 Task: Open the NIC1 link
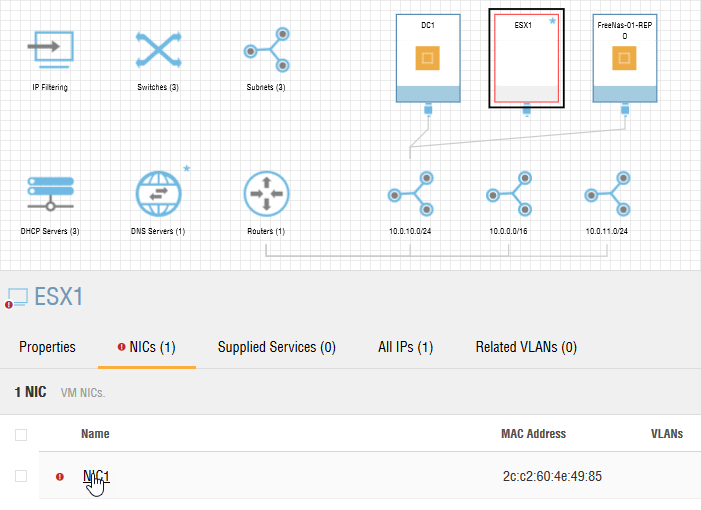tap(96, 476)
